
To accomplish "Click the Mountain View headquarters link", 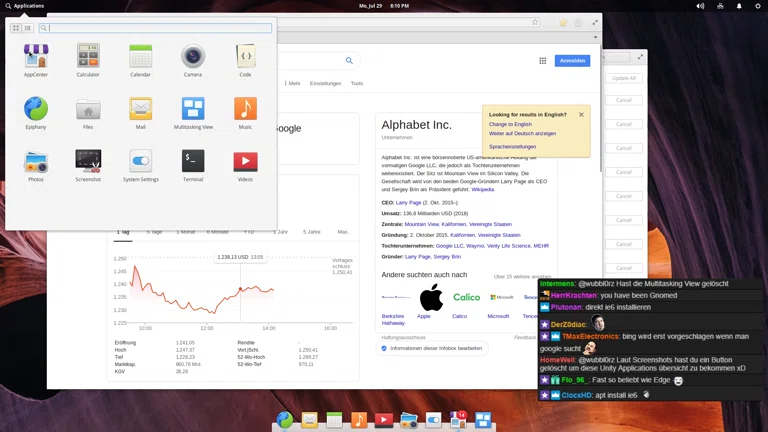I will 422,224.
